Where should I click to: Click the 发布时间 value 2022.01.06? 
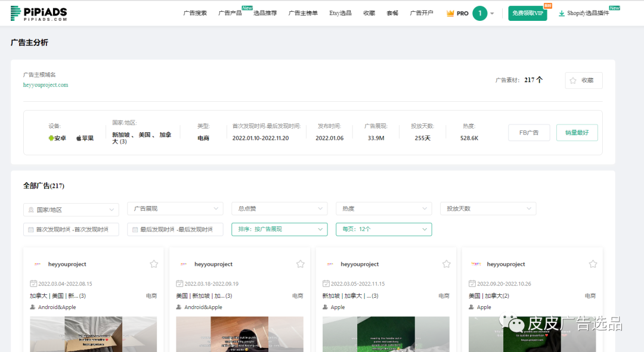329,138
